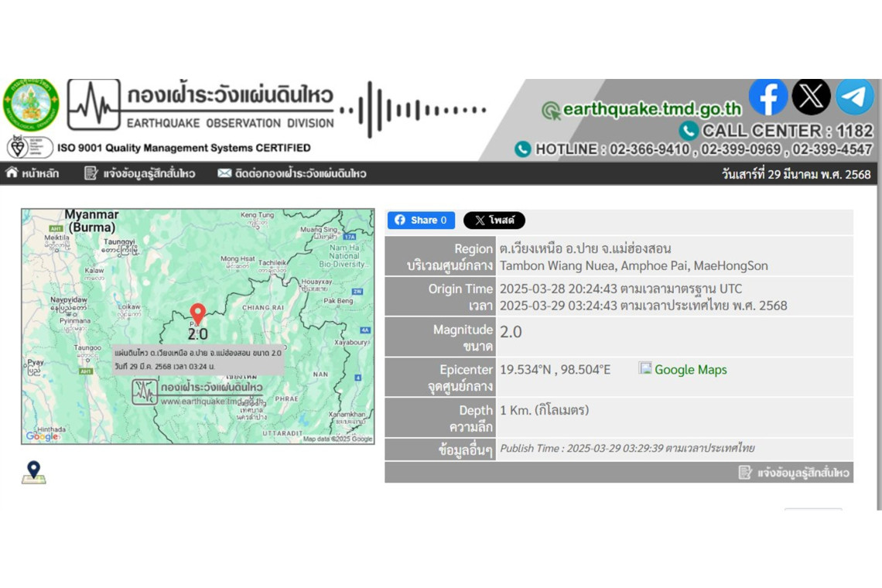
Task: Open ติดต่อกองเฝ้าระวังแผ่นดินไหว contact menu
Action: (292, 173)
